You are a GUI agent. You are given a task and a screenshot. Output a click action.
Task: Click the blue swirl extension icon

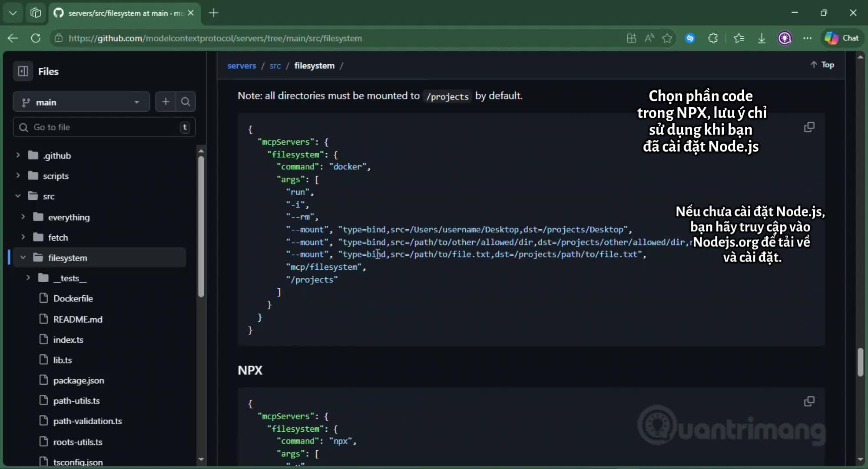[x=690, y=38]
